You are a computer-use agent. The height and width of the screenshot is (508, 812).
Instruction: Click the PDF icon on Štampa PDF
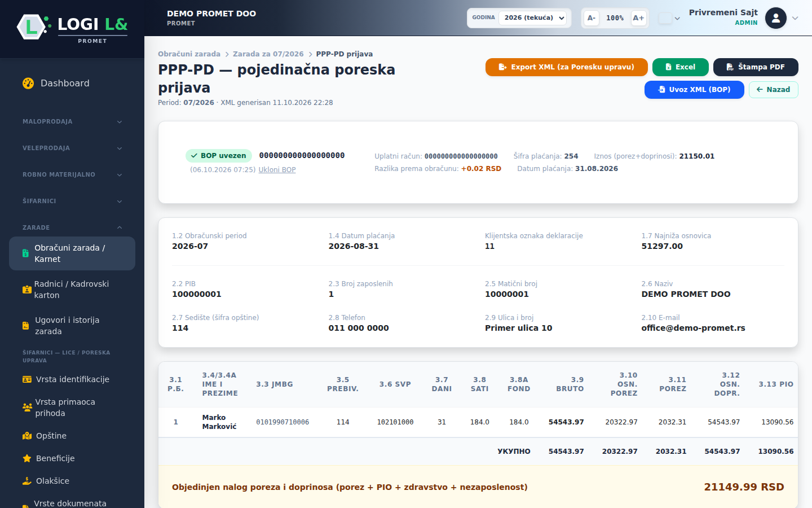[730, 67]
